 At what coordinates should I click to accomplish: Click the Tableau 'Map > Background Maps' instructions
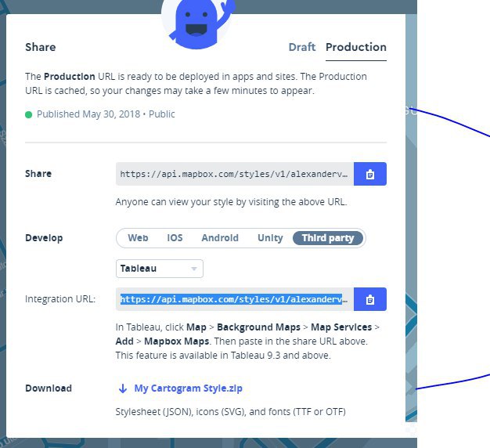tap(247, 341)
